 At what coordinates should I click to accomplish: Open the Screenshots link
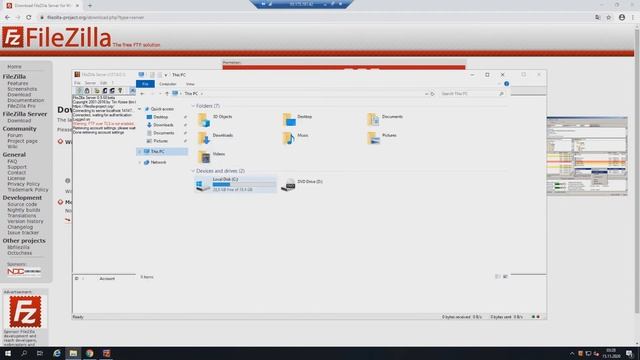click(22, 89)
